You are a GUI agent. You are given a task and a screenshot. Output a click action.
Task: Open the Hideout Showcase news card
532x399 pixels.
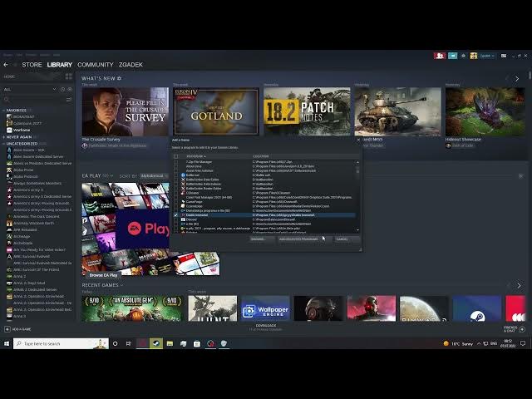[485, 112]
